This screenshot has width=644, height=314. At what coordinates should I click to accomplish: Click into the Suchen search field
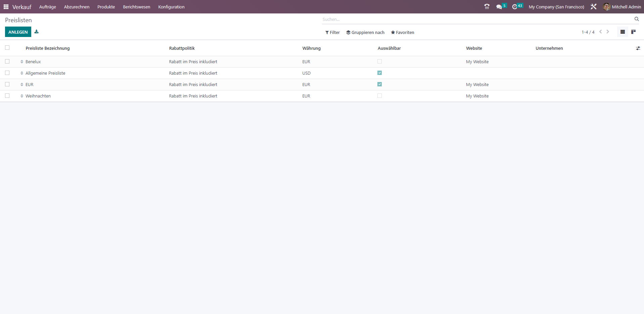tap(477, 19)
